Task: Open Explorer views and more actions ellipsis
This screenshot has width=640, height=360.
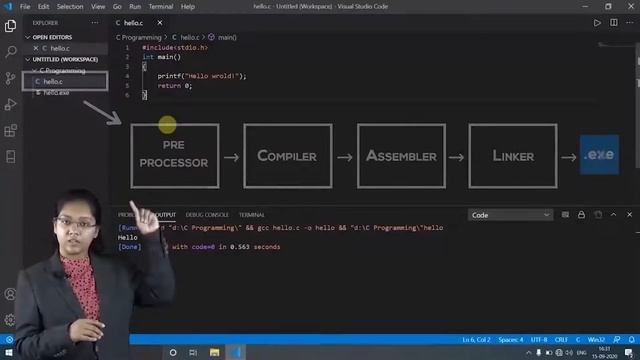Action: [95, 23]
